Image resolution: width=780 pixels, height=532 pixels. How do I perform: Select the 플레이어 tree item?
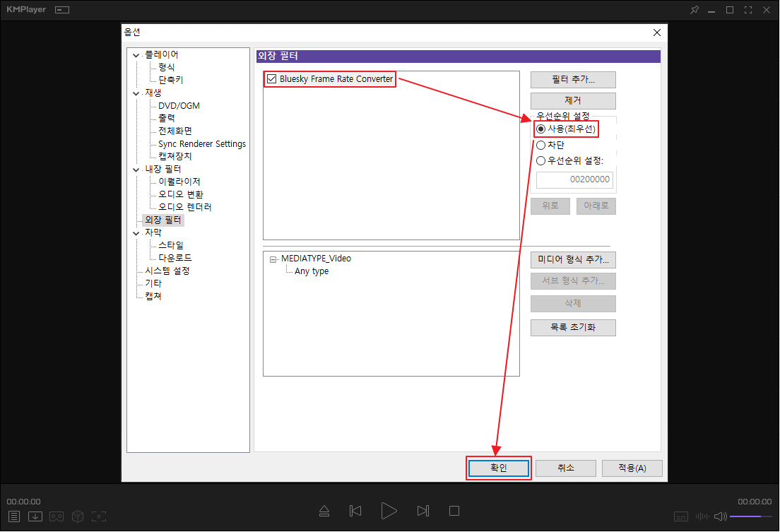(x=162, y=54)
